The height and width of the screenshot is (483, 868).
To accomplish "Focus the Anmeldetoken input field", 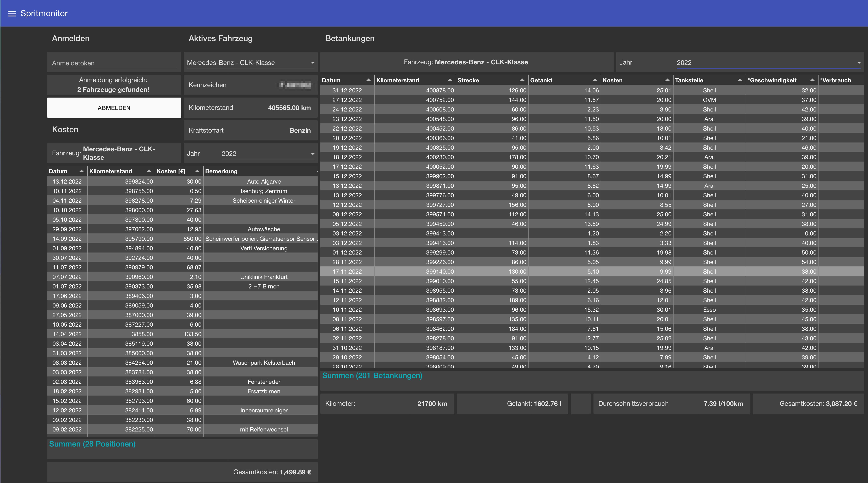I will coord(114,63).
